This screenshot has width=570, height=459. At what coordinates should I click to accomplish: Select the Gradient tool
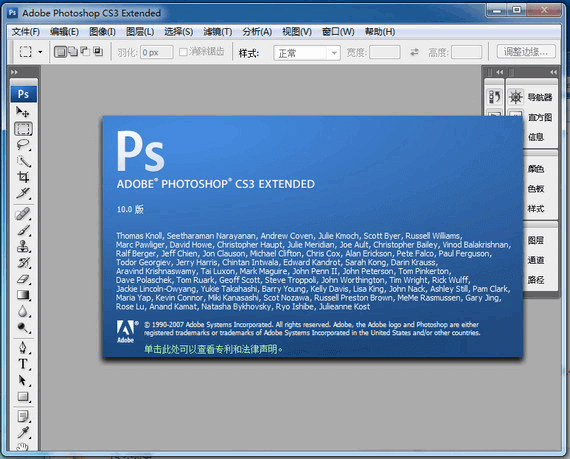[23, 295]
